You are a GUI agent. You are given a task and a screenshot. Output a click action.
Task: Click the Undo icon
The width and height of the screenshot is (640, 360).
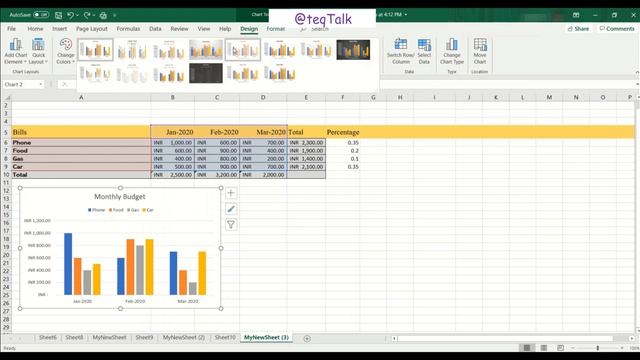coord(70,15)
